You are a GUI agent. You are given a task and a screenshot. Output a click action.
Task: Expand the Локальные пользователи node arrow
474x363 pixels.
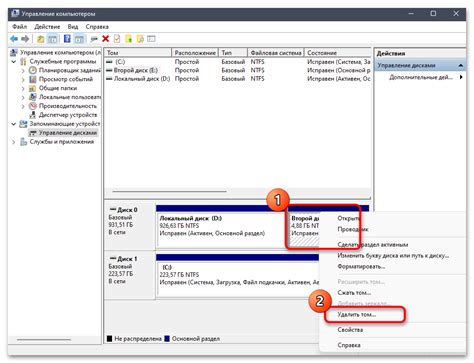[23, 97]
